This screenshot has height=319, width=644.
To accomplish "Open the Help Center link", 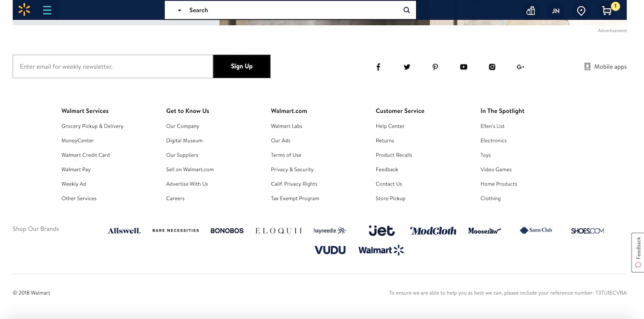I will (x=390, y=126).
